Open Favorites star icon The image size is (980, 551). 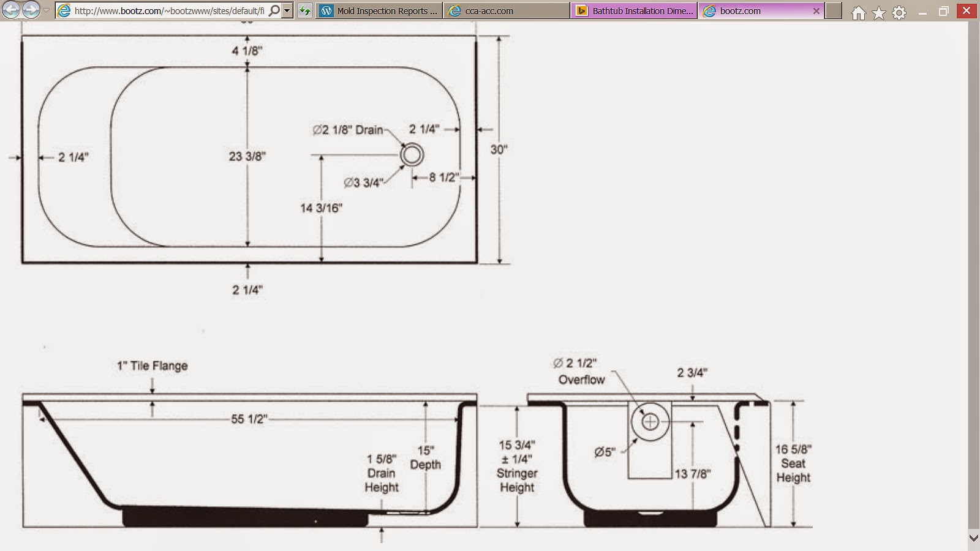coord(879,13)
